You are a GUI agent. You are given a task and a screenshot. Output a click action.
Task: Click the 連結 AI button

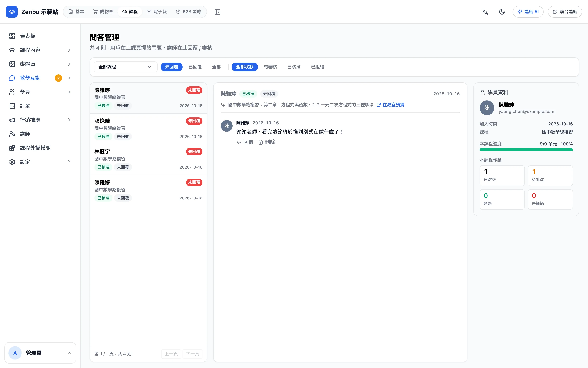[x=528, y=12]
